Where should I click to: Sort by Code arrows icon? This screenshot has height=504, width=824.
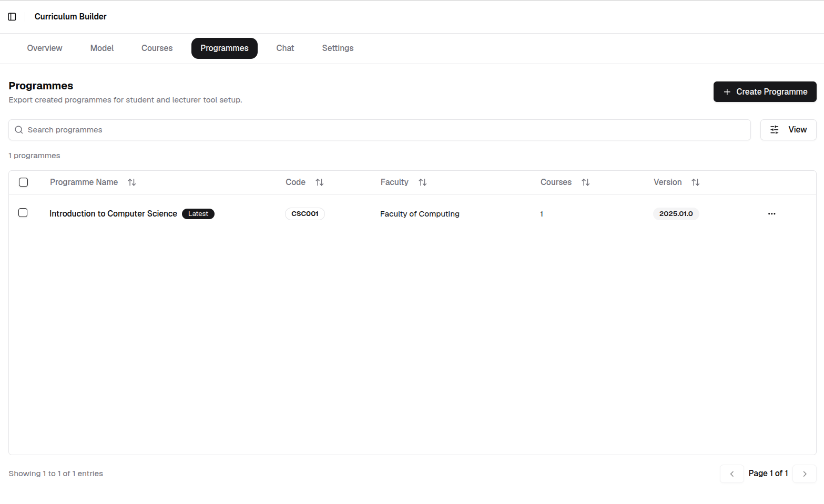[320, 182]
